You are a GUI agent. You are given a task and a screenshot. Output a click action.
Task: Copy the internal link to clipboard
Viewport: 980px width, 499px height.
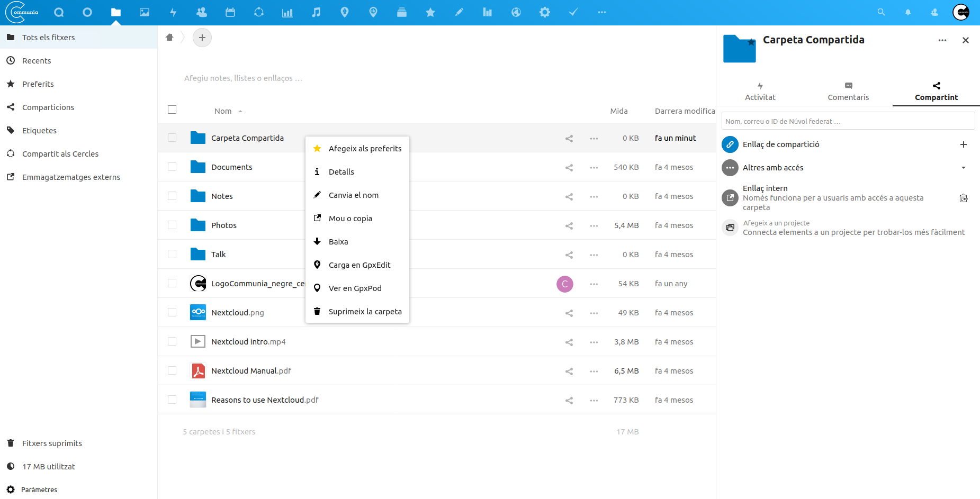[x=964, y=198]
